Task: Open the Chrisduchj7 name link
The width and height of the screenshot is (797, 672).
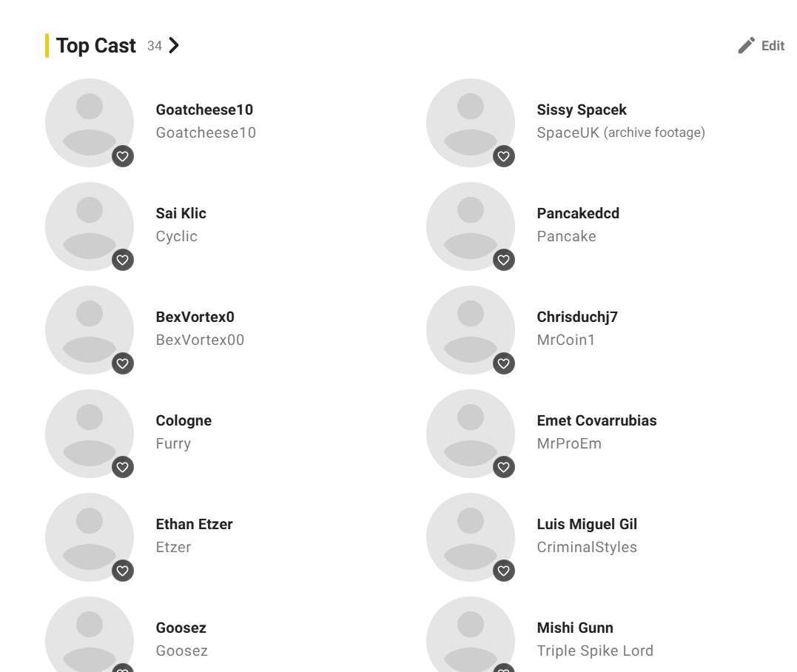Action: click(577, 317)
